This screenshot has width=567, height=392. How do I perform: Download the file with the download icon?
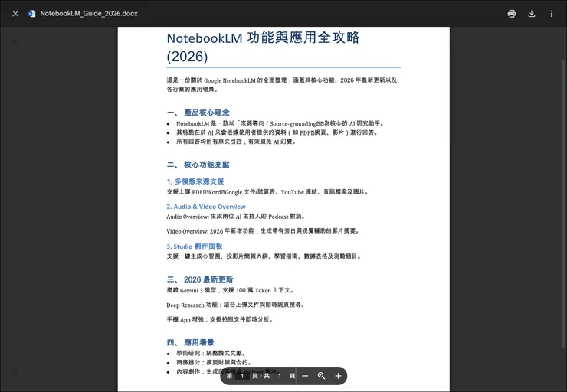coord(532,14)
